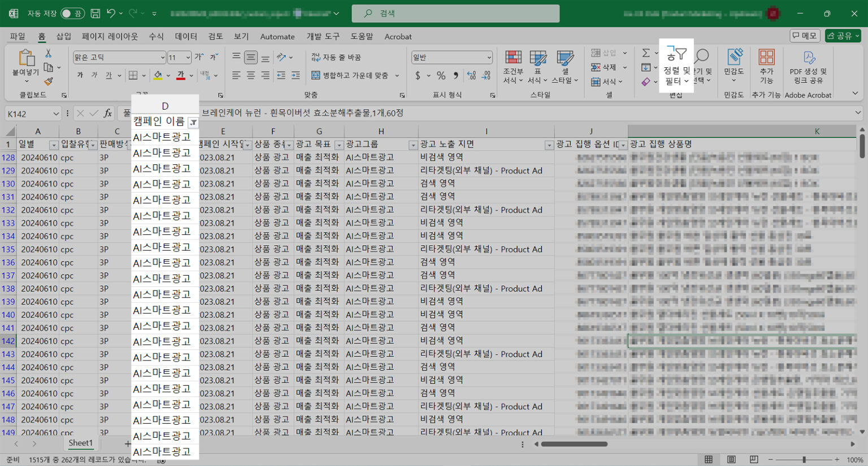Click the increase font size icon
Screen dimensions: 868x466
click(199, 57)
